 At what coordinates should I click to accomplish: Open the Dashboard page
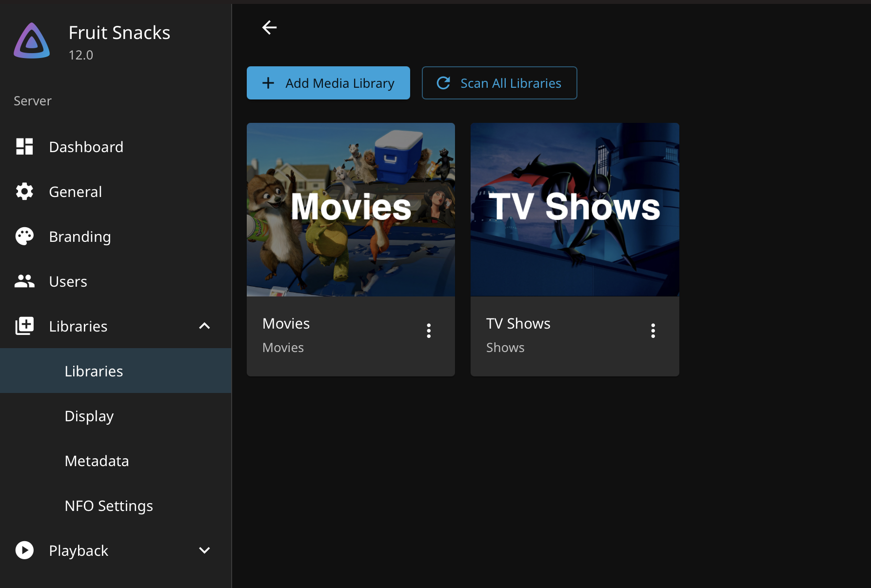(x=116, y=147)
